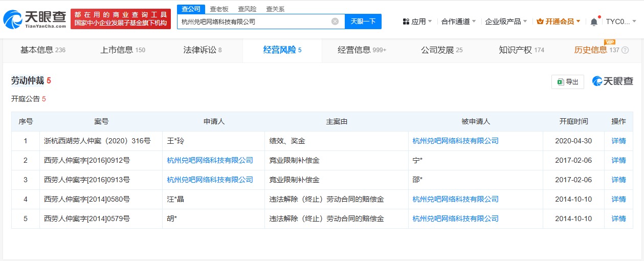Viewport: 644px width, 261px height.
Task: Open 详情 for case row 1
Action: 618,141
